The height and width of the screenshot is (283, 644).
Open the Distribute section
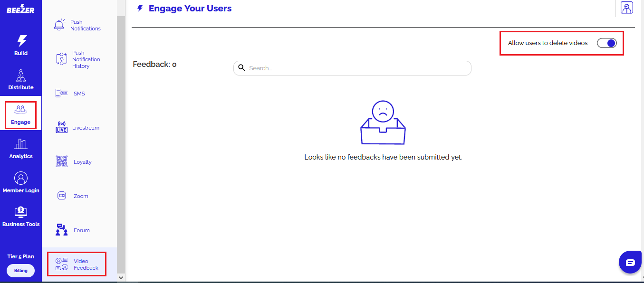pyautogui.click(x=21, y=80)
